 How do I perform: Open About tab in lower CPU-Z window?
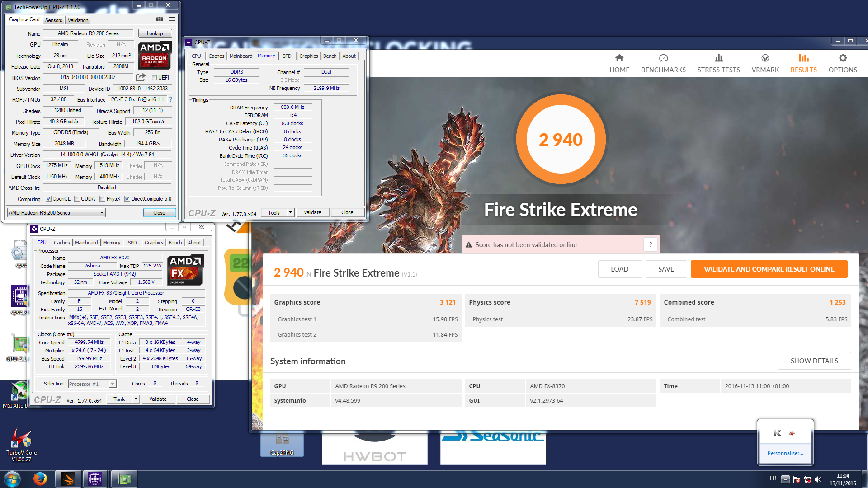[194, 243]
